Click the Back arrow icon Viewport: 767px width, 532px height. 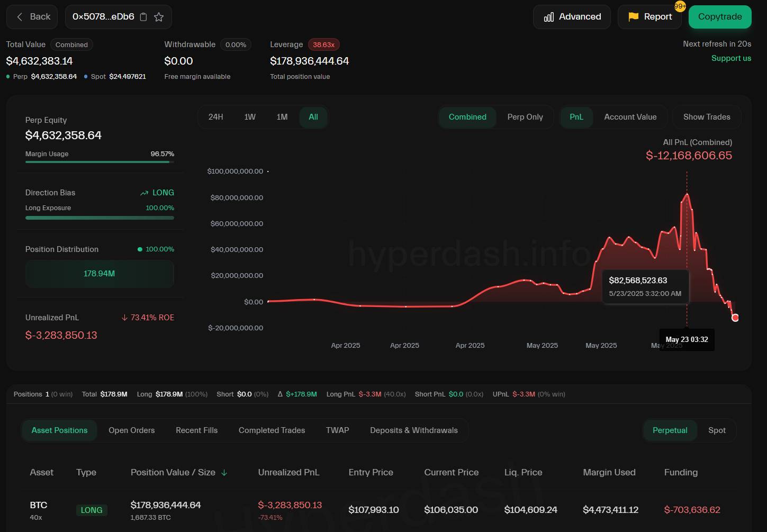(x=20, y=17)
